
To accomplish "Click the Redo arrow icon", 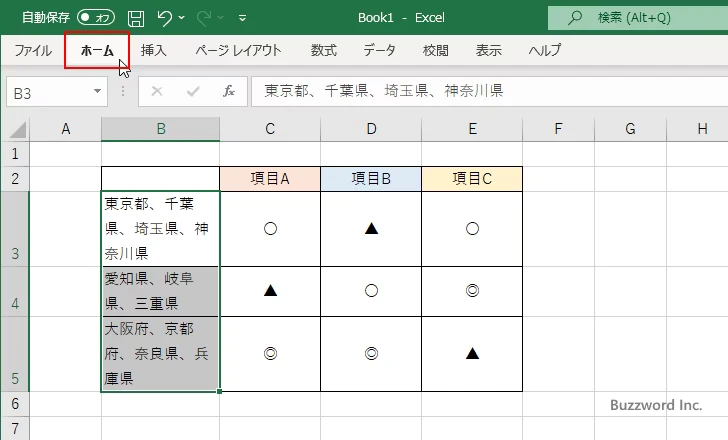I will pyautogui.click(x=203, y=18).
